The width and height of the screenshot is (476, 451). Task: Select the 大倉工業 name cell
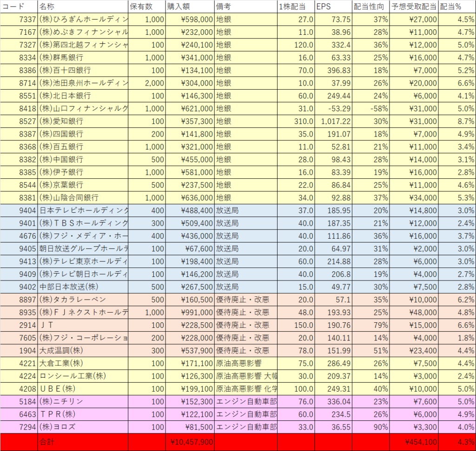tap(83, 363)
